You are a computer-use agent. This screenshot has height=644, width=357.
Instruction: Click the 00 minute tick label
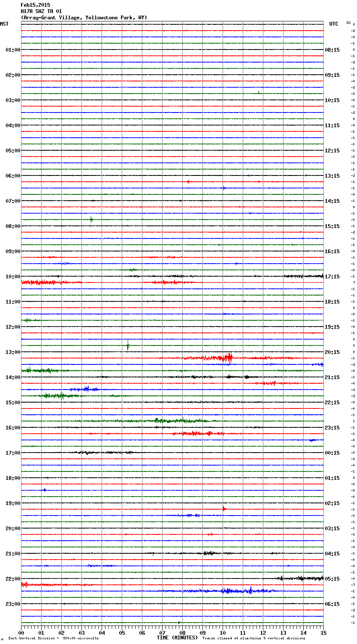point(21,633)
